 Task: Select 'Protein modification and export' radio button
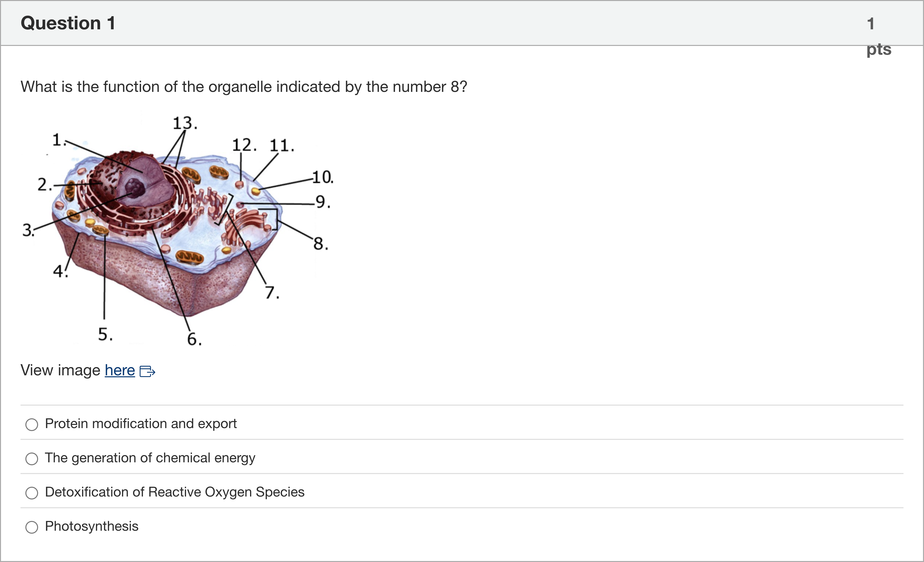tap(31, 425)
